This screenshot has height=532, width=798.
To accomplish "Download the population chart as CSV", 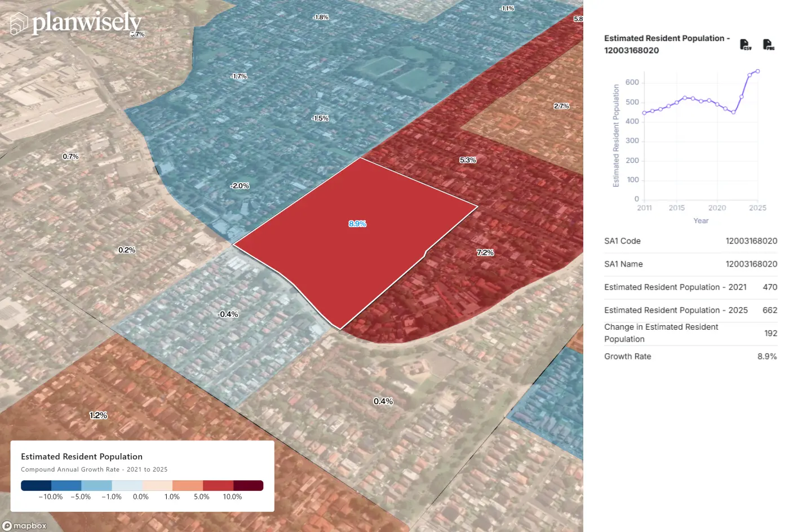I will (745, 45).
